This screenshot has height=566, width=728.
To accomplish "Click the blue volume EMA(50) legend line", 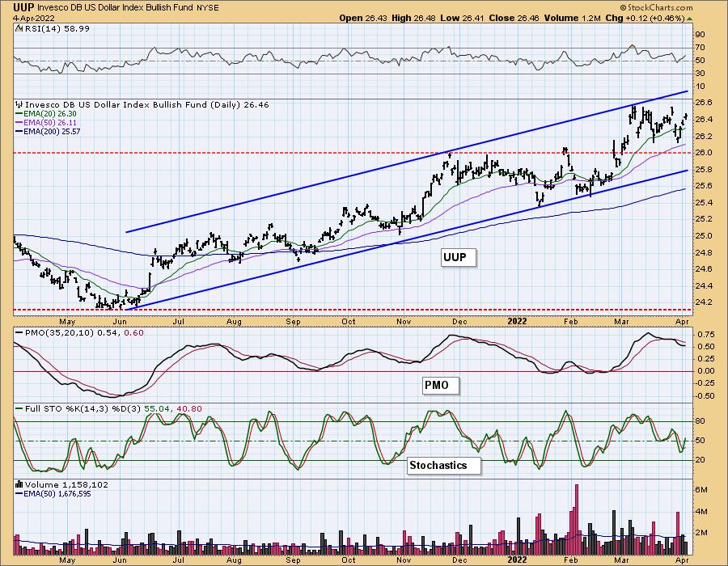I will point(19,494).
